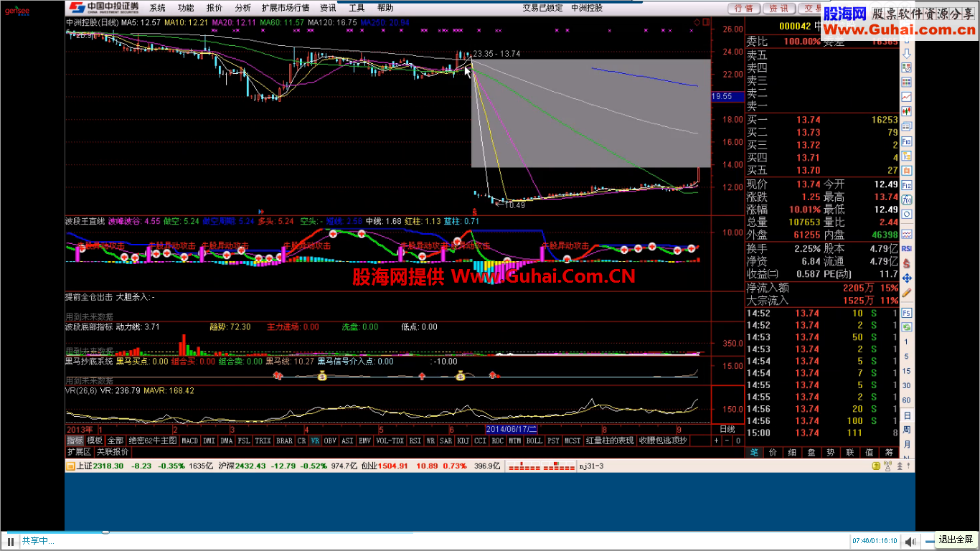Click the orange 自 icon in right toolbar
980x551 pixels.
pyautogui.click(x=907, y=170)
